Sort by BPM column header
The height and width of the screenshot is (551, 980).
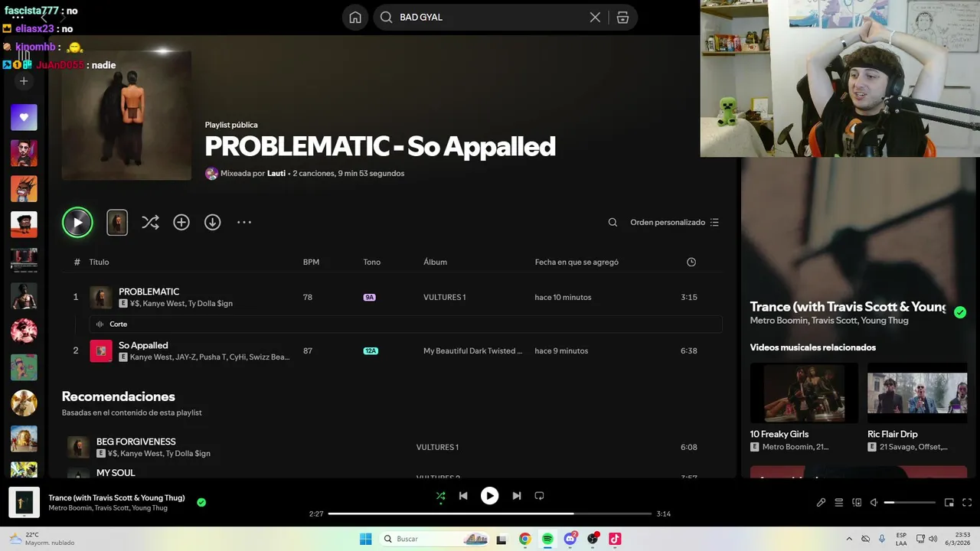click(311, 262)
